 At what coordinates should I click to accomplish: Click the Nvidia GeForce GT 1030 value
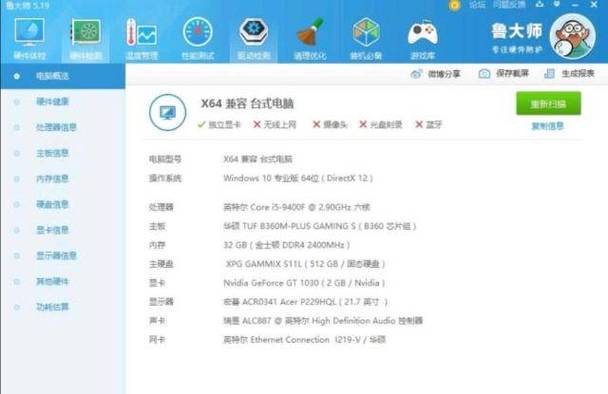point(304,283)
